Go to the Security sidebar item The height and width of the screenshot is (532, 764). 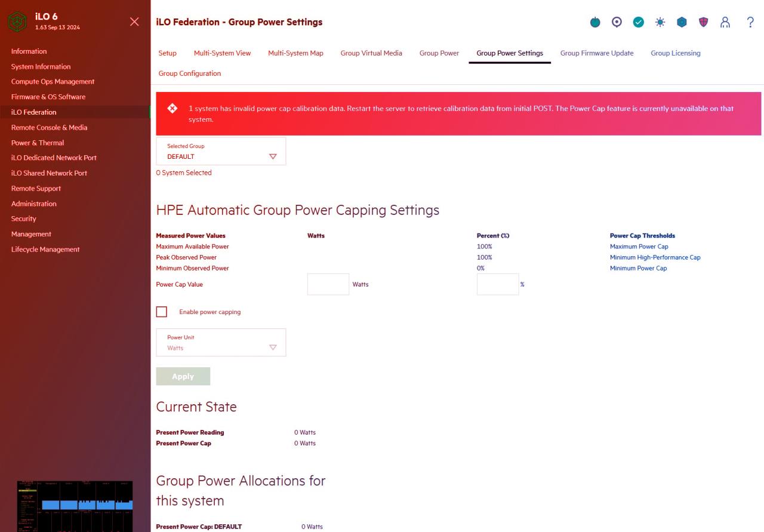[x=24, y=219]
